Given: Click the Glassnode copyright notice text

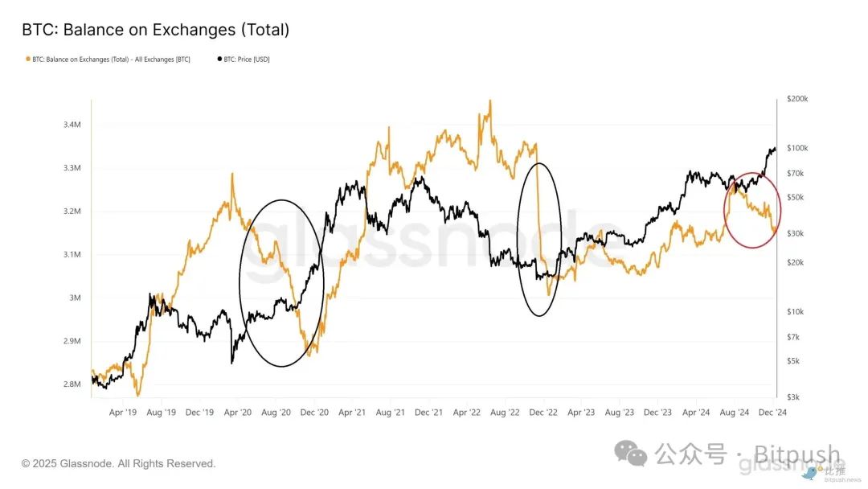Looking at the screenshot, I should [x=118, y=463].
